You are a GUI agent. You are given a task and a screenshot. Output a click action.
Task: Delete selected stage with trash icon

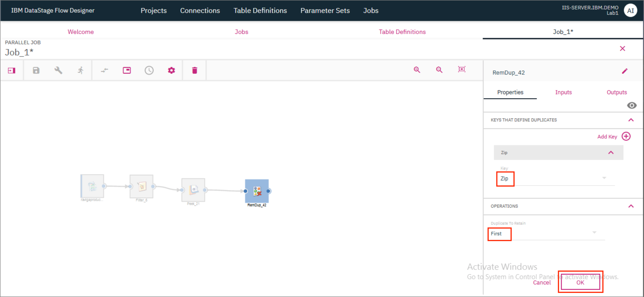[194, 71]
